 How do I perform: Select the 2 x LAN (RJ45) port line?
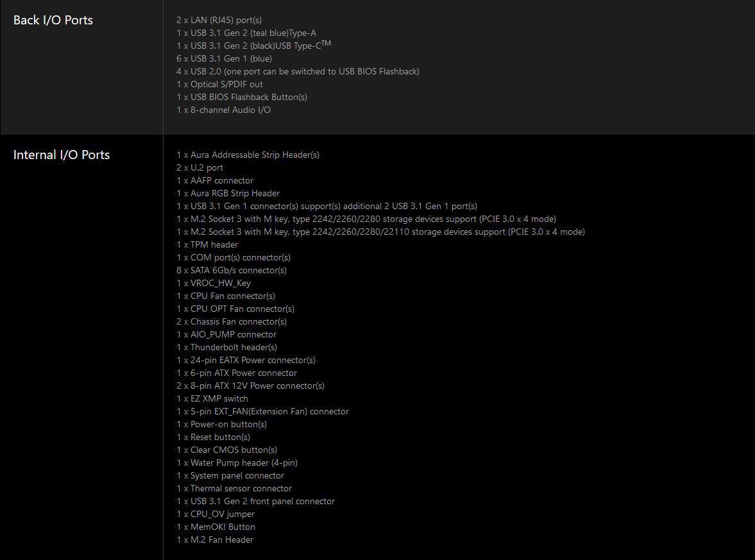(219, 21)
